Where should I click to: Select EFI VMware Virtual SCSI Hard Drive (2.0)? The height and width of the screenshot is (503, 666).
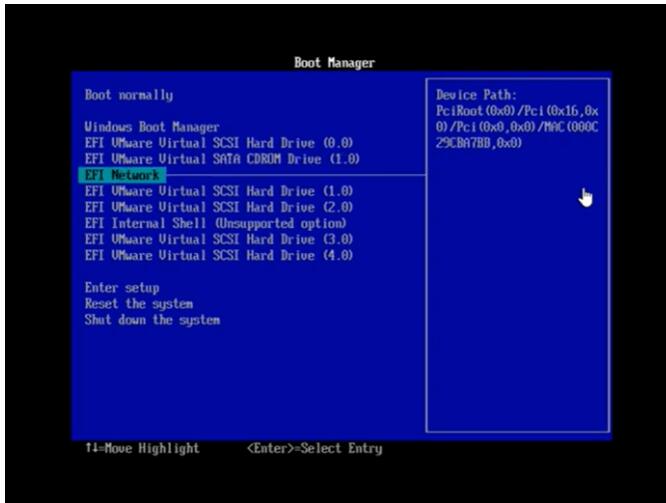(219, 207)
